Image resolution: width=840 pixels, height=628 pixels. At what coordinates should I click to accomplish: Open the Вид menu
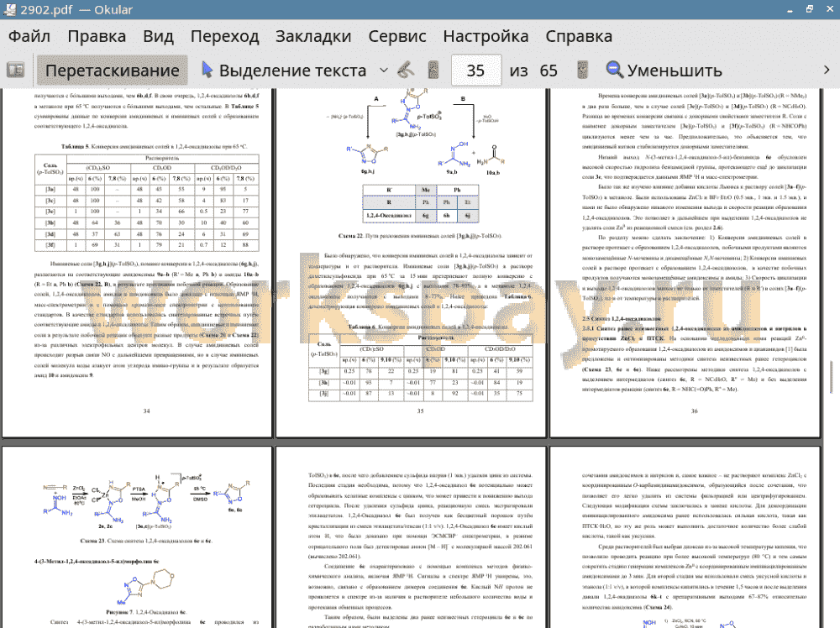click(x=158, y=36)
